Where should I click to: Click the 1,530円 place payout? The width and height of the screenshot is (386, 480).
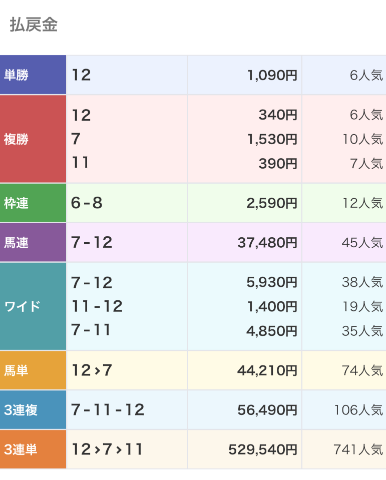click(272, 139)
